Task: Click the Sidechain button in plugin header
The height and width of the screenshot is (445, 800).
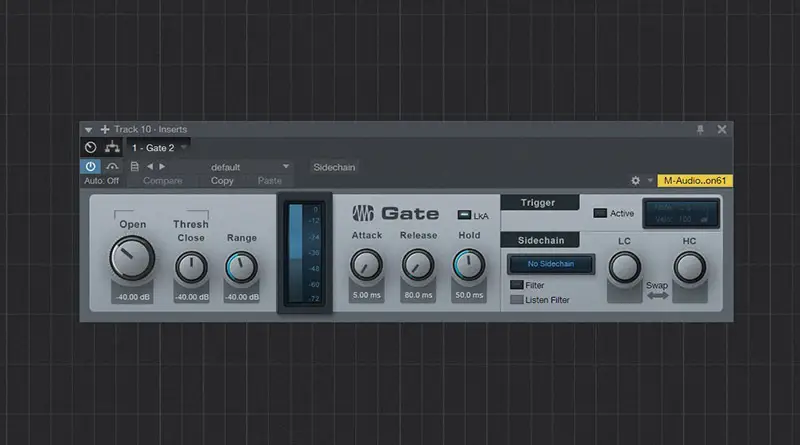Action: point(334,167)
